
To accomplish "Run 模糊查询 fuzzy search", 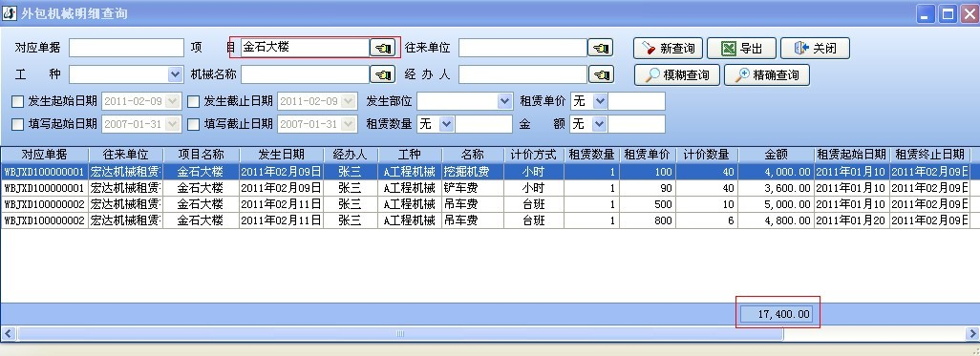I will [x=677, y=75].
